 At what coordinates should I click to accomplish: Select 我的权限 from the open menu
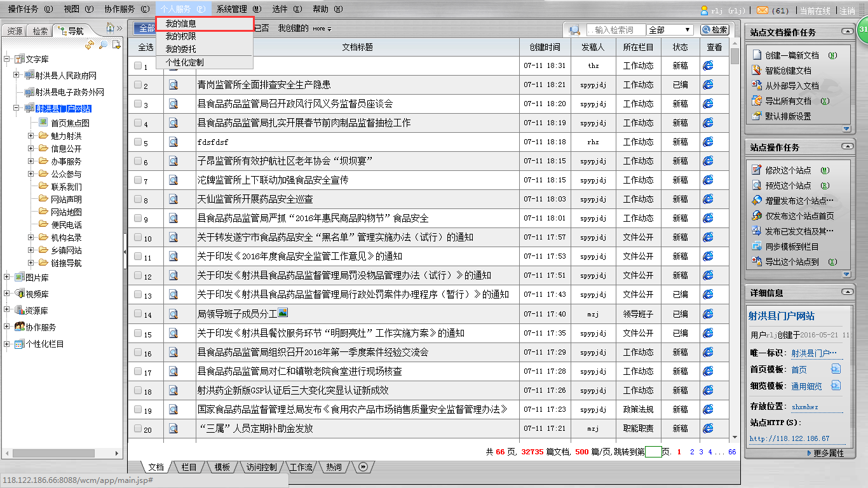click(181, 36)
